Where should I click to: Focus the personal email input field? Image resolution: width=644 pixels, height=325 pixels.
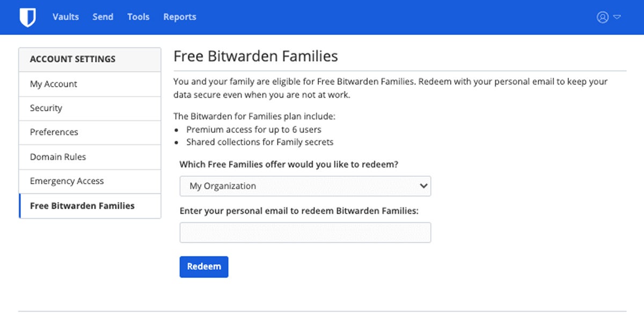click(x=305, y=233)
